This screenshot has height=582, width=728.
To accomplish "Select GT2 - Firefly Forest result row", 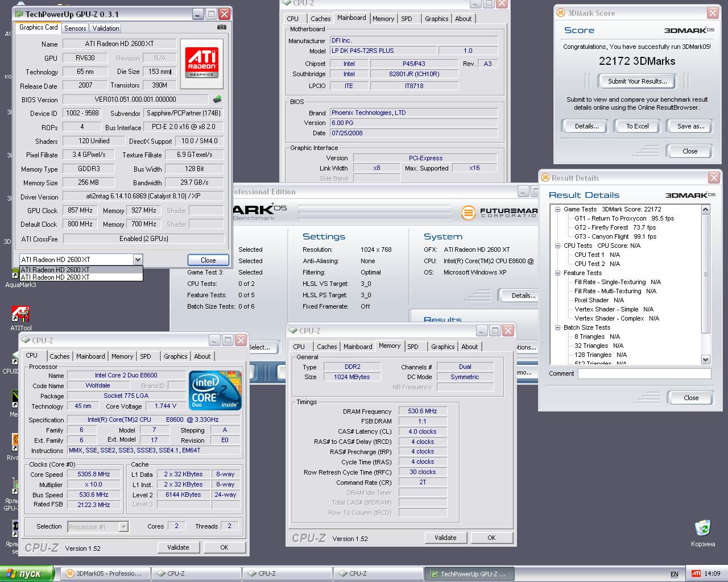I will [x=615, y=227].
